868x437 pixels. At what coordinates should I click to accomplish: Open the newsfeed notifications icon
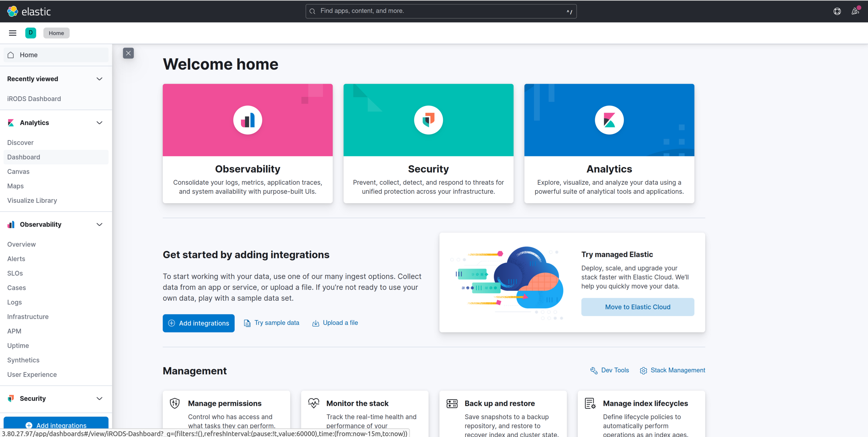pos(855,11)
